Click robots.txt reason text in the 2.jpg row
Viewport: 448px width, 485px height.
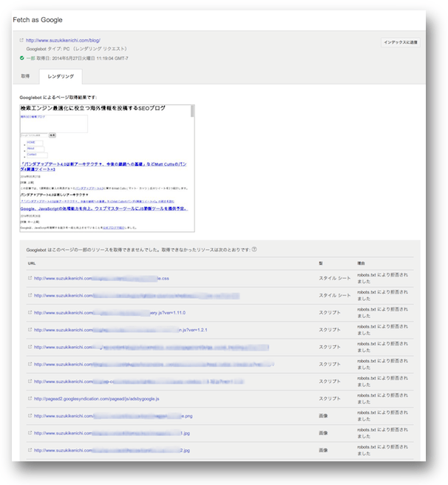click(x=382, y=450)
